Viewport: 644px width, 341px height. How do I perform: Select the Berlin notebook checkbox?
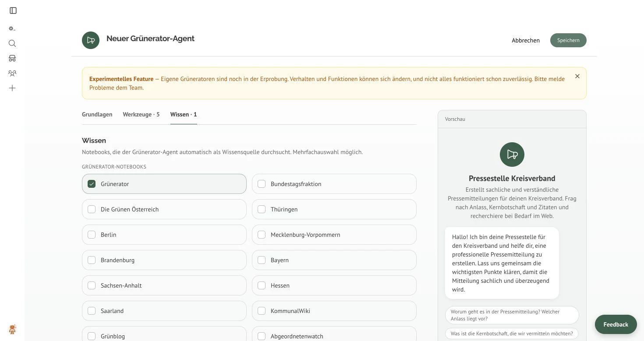coord(92,235)
